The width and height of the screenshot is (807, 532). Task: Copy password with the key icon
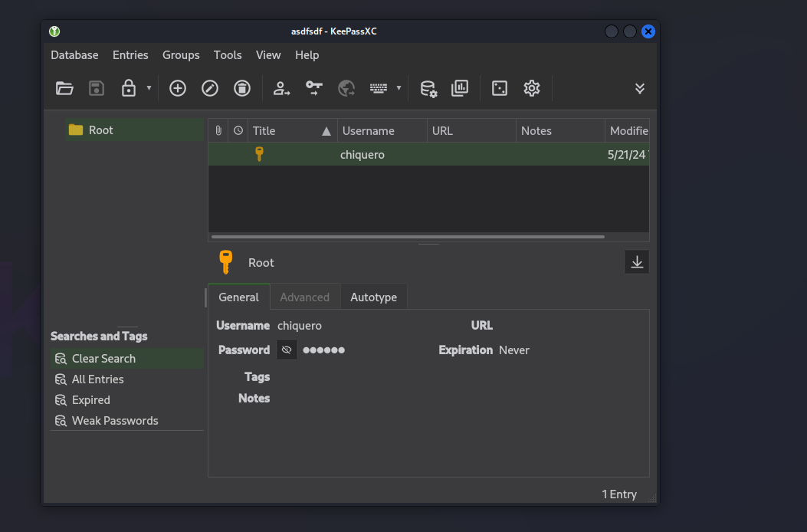click(314, 89)
